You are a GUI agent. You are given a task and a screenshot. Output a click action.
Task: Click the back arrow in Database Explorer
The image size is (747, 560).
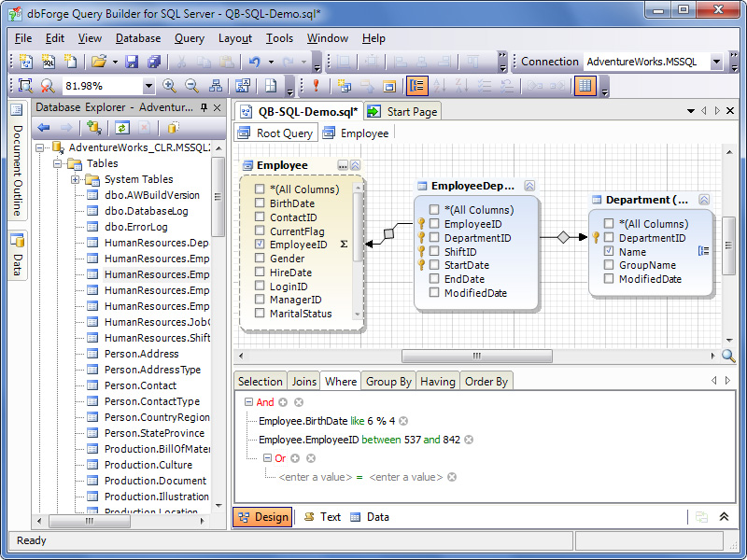[44, 128]
